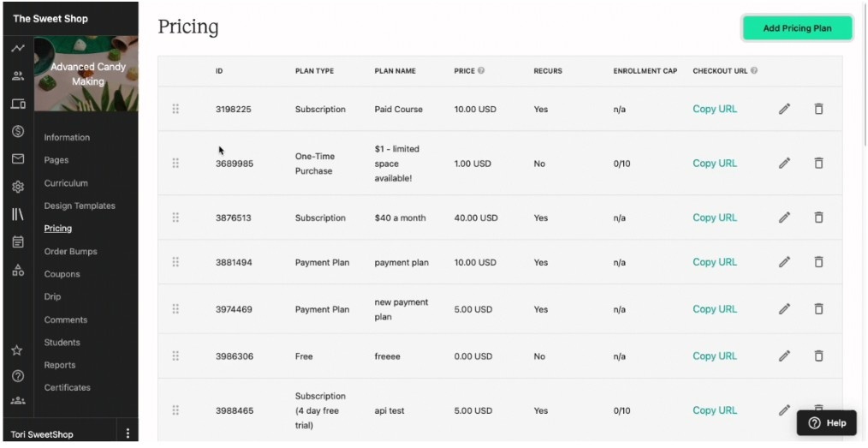Open the three-dot menu beside Tori SweetShop

click(x=128, y=433)
